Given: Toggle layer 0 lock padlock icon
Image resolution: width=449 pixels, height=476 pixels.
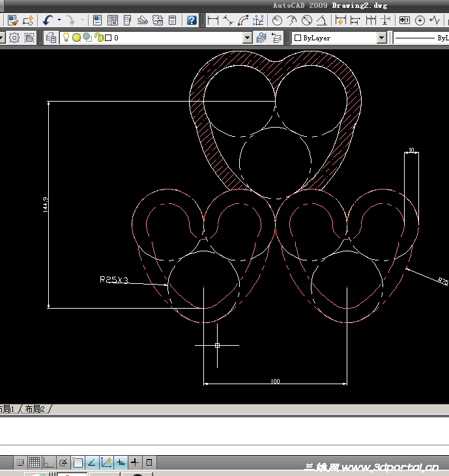Looking at the screenshot, I should click(x=99, y=37).
